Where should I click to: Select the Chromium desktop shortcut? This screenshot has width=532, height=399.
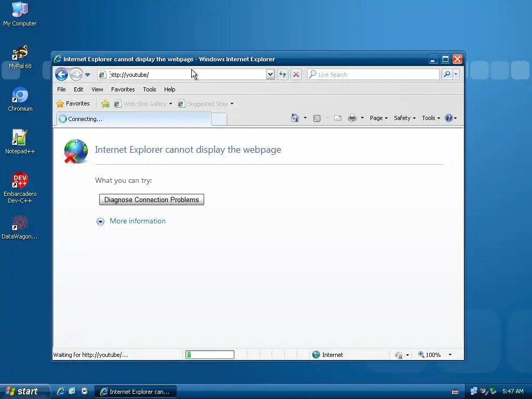[x=20, y=99]
